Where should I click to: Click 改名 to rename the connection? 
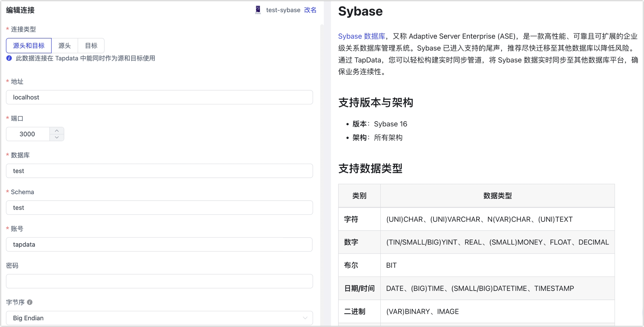[310, 10]
